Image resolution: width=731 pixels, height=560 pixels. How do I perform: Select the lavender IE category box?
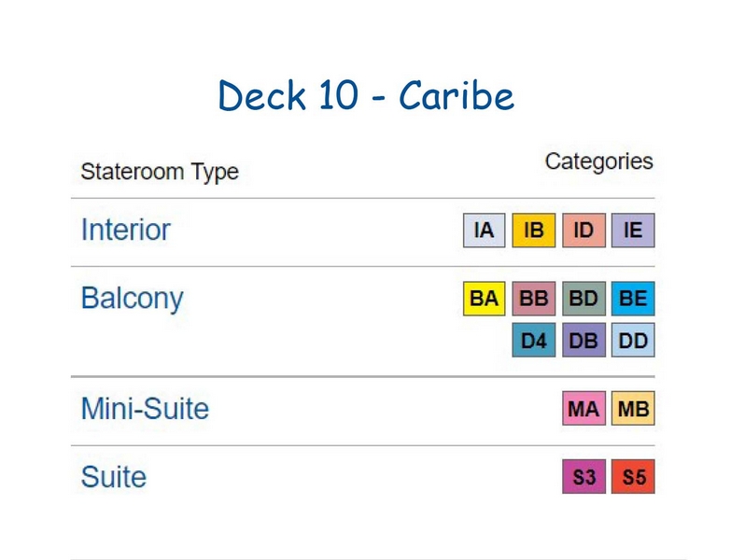pos(633,231)
